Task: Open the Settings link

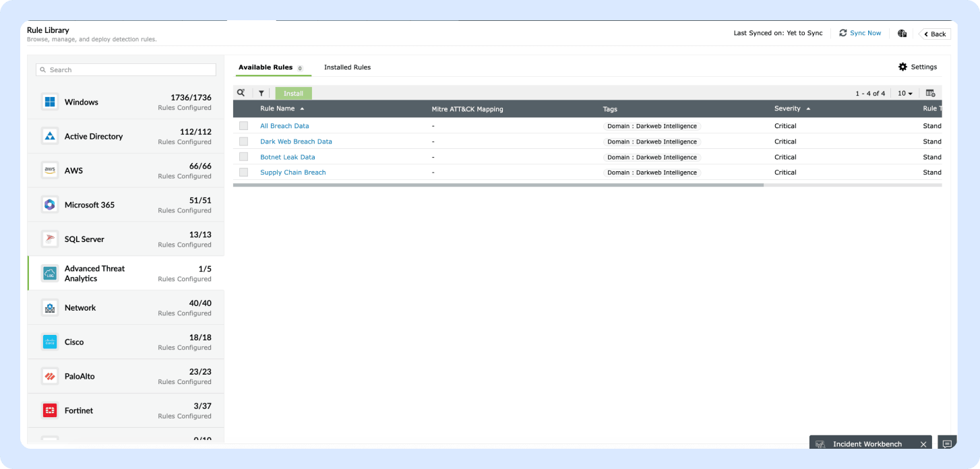Action: pyautogui.click(x=924, y=67)
